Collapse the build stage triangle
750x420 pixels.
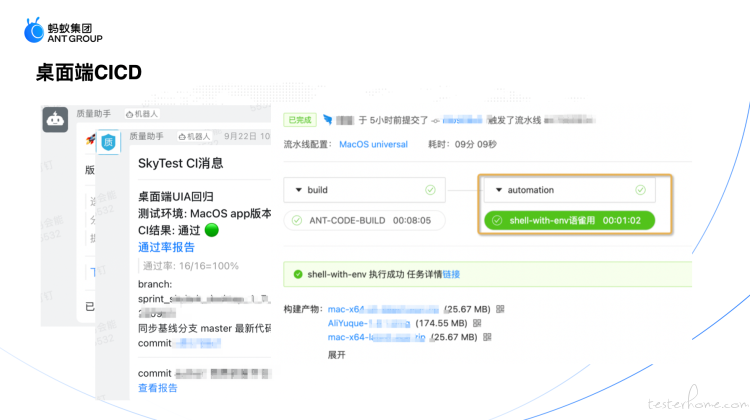tap(298, 190)
